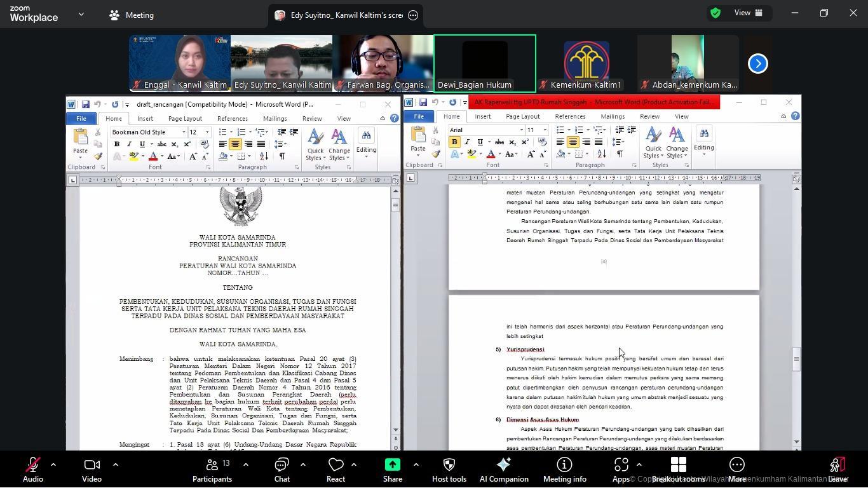Image resolution: width=868 pixels, height=488 pixels.
Task: Unmute microphone using the Audio button
Action: click(x=33, y=470)
